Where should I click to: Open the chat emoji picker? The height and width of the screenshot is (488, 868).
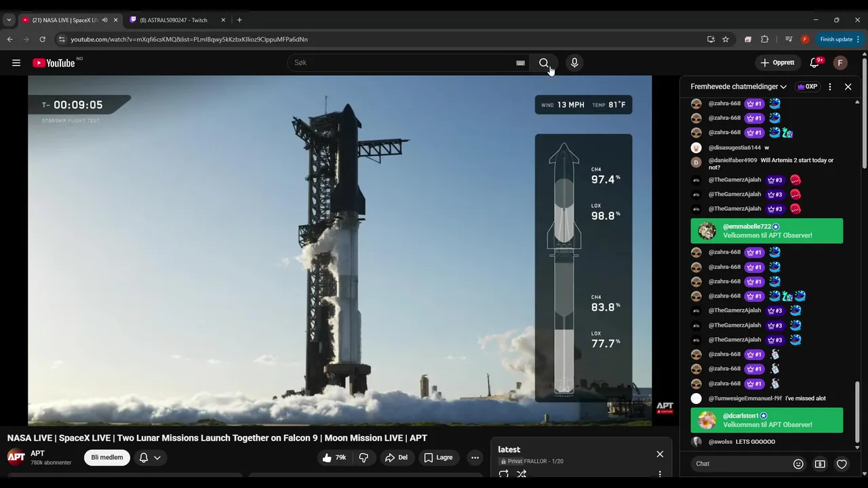click(x=798, y=464)
